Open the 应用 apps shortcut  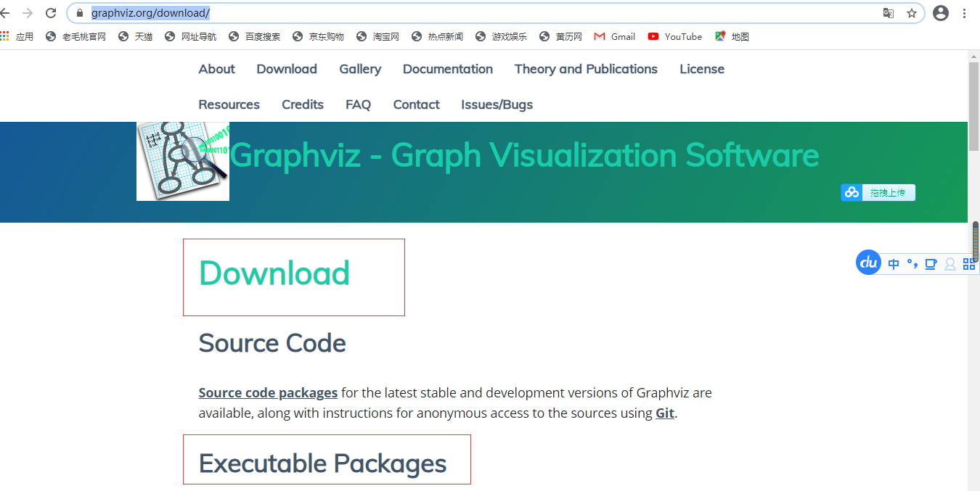[x=17, y=36]
